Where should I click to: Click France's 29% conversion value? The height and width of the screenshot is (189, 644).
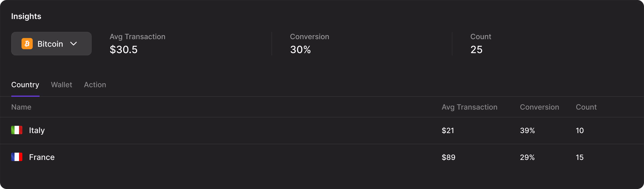[527, 157]
